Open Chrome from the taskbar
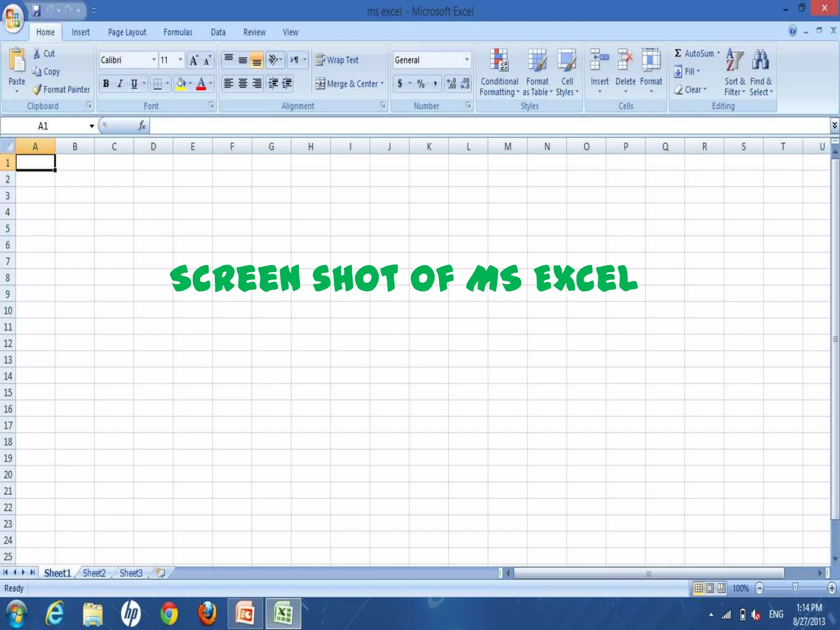Viewport: 840px width, 630px height. [169, 614]
